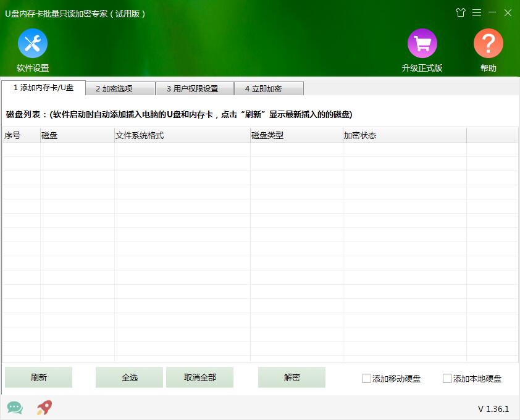Open 软件设置 via the wrench icon
The height and width of the screenshot is (420, 520).
pos(32,43)
